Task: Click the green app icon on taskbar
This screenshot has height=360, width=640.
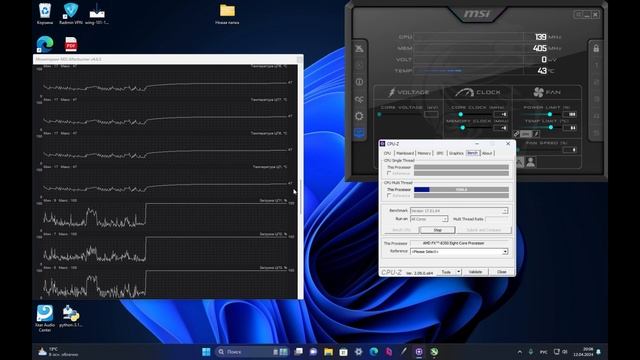Action: click(434, 352)
